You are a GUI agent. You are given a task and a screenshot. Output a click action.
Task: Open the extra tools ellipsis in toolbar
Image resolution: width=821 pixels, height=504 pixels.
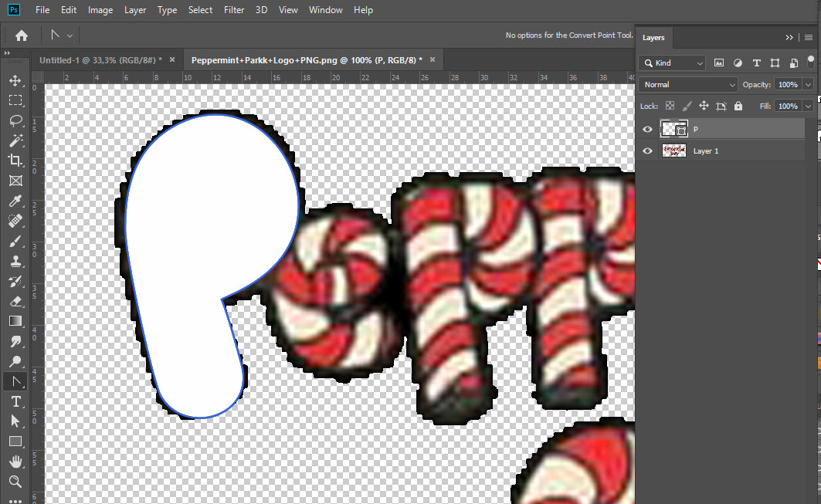pyautogui.click(x=15, y=501)
